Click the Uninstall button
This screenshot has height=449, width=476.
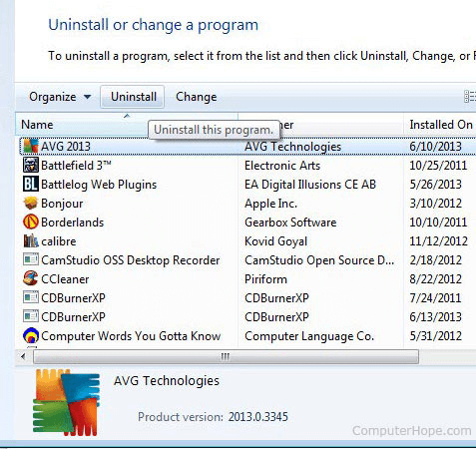coord(133,97)
